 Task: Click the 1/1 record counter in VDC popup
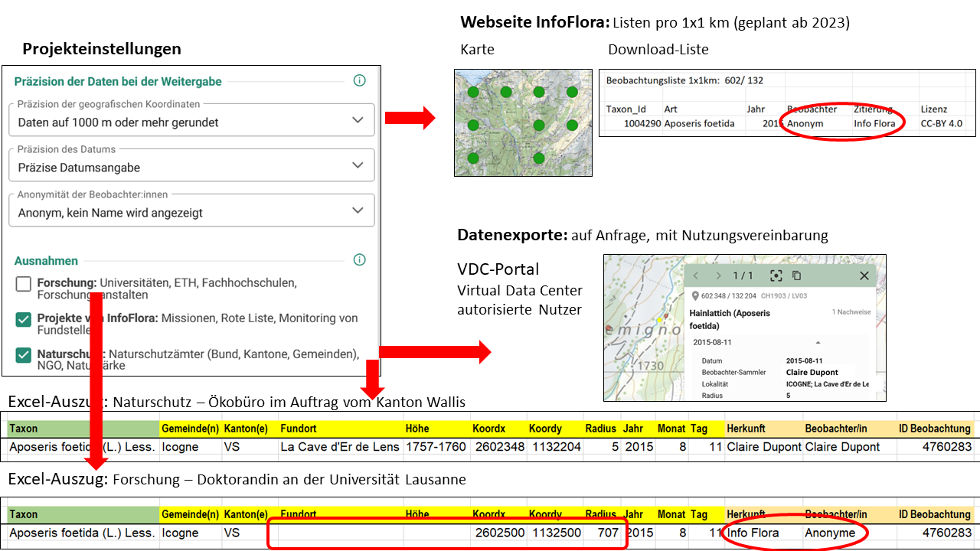click(x=743, y=275)
